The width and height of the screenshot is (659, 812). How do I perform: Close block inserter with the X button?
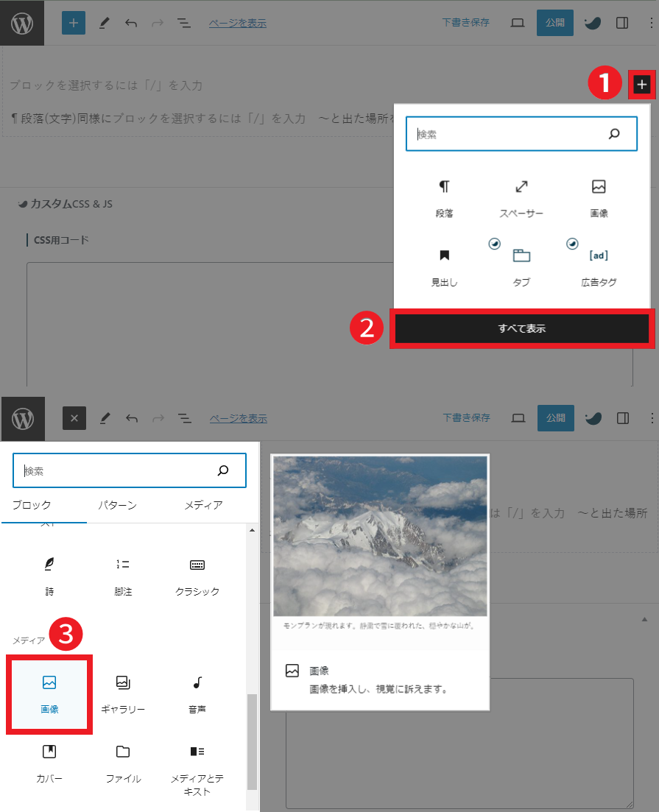74,418
